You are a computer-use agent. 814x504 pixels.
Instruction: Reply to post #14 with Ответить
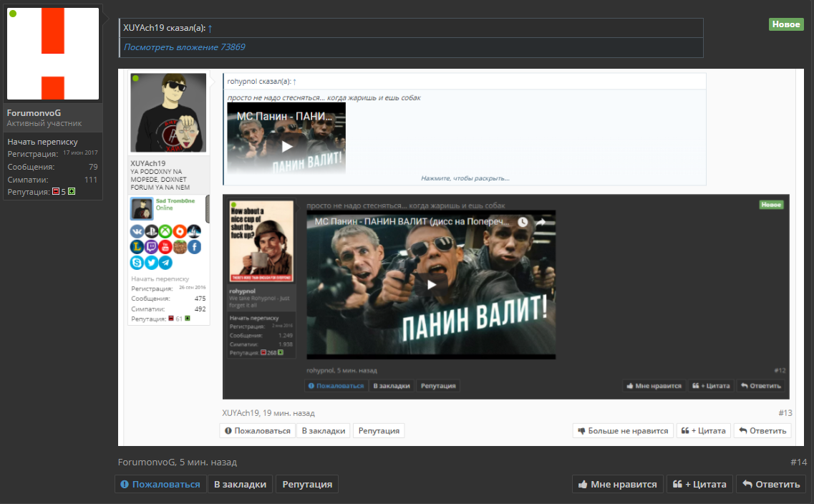(x=771, y=484)
